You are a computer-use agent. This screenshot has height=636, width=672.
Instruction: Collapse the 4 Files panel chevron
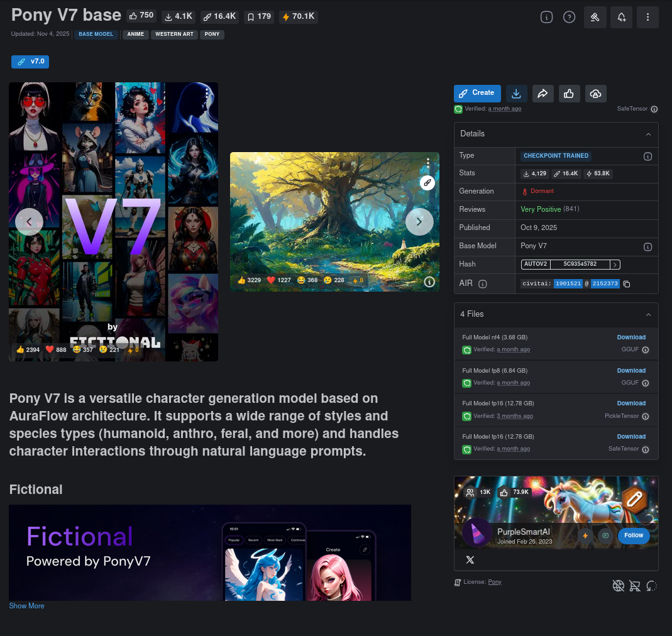pos(649,315)
